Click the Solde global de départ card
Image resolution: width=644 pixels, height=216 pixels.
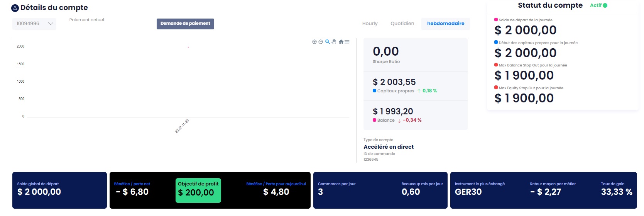[x=59, y=190]
